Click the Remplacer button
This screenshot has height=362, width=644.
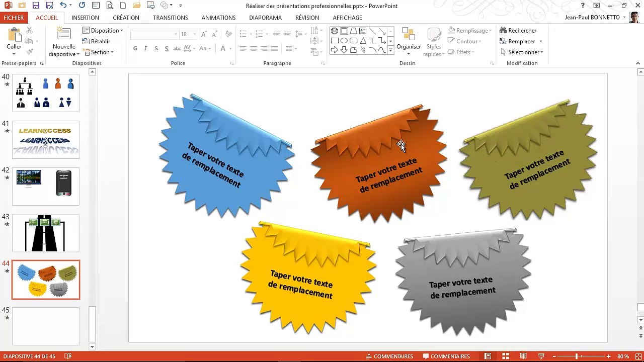[521, 41]
